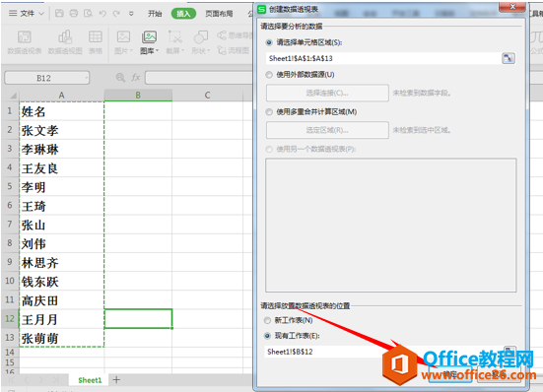Screen dimensions: 543x392
Task: Click the redo arrow icon
Action: [x=116, y=14]
